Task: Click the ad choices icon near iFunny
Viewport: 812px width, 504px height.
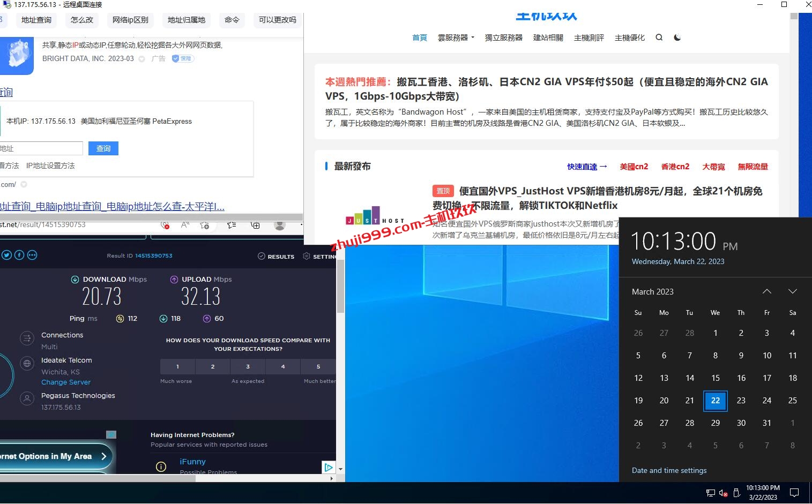Action: (x=329, y=467)
